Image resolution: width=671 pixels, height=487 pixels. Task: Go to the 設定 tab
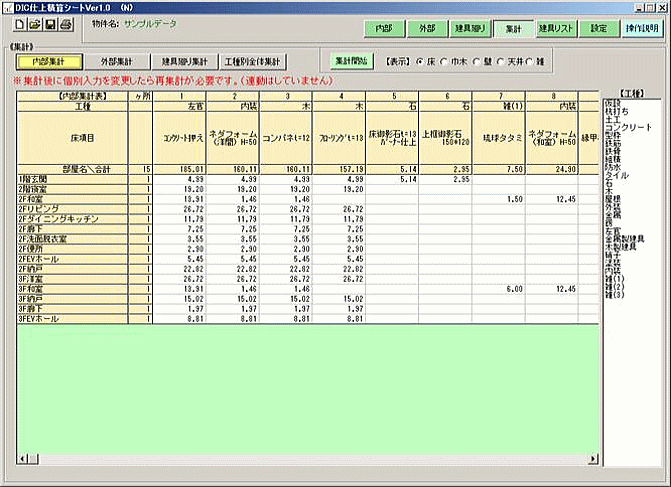[x=598, y=29]
